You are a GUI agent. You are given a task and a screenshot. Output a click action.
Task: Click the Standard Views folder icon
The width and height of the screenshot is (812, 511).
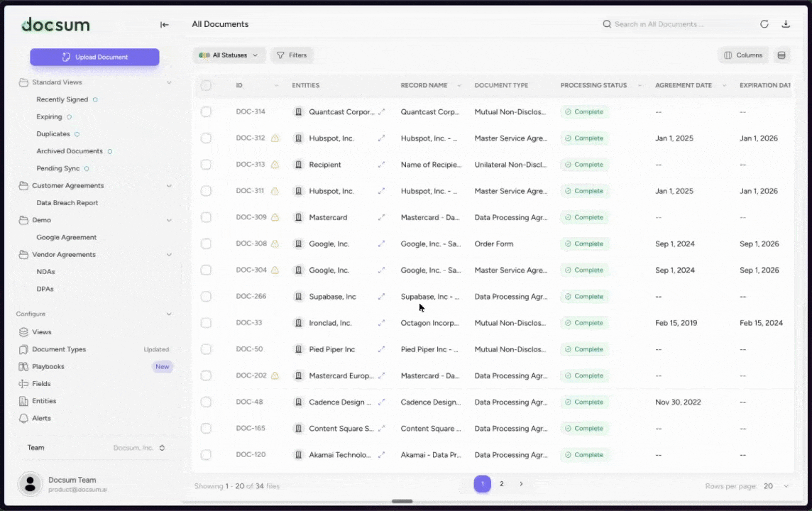pyautogui.click(x=23, y=82)
